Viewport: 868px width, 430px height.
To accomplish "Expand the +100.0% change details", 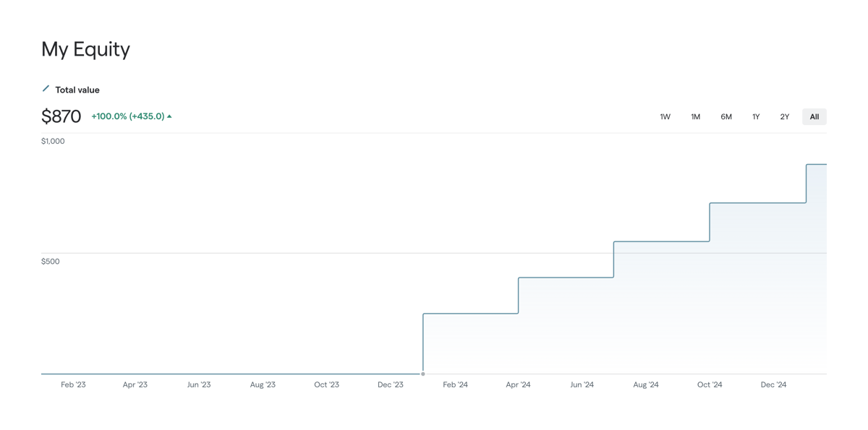I will point(127,116).
